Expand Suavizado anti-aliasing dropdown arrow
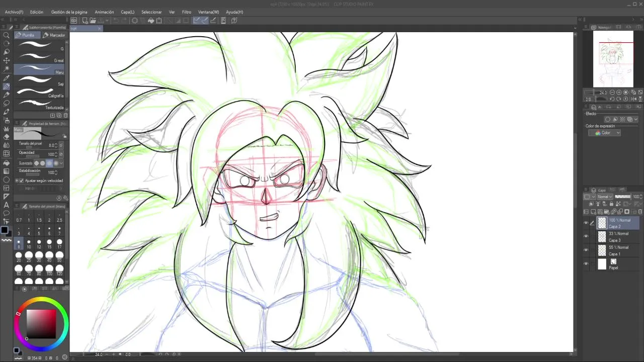Image resolution: width=644 pixels, height=362 pixels. pos(61,163)
